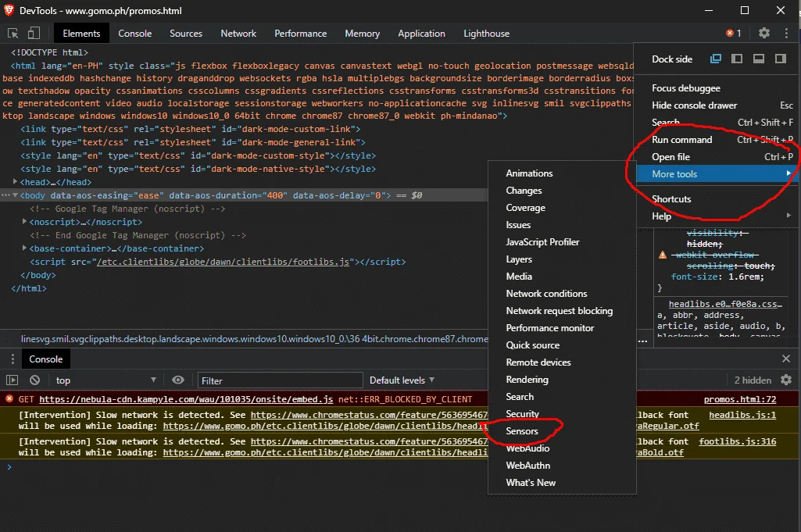The height and width of the screenshot is (532, 801).
Task: Open What's New from submenu
Action: coord(562,483)
